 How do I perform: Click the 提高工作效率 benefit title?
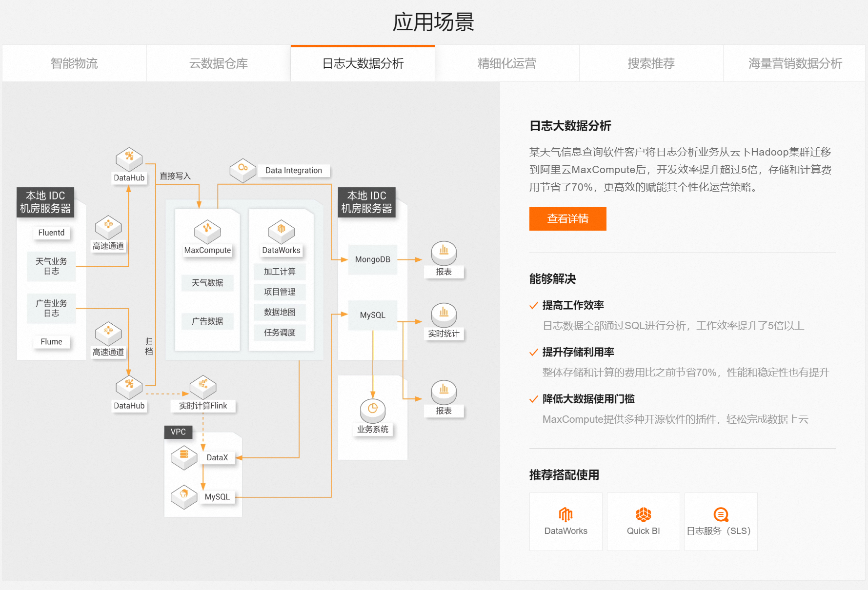point(573,306)
